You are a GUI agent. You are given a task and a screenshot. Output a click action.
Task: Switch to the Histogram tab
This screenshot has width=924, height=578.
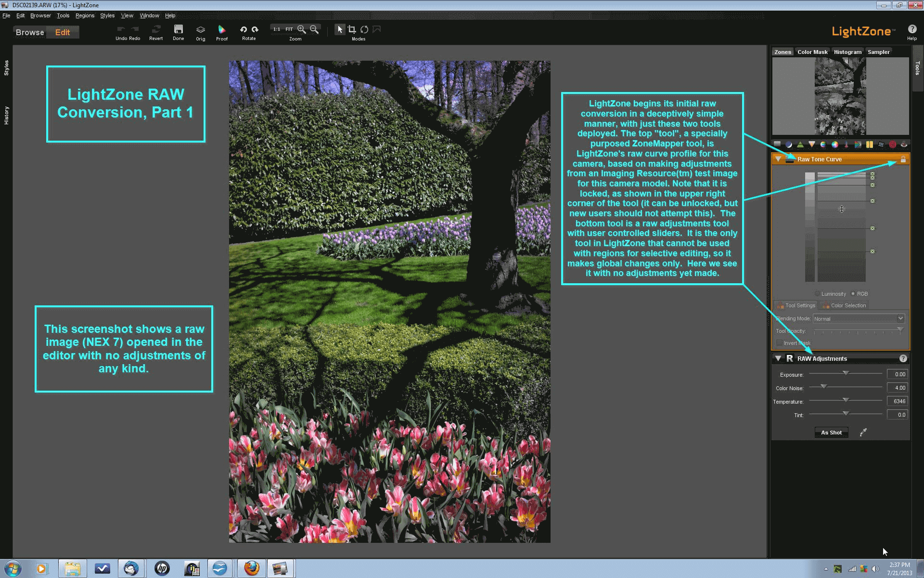[x=847, y=52]
